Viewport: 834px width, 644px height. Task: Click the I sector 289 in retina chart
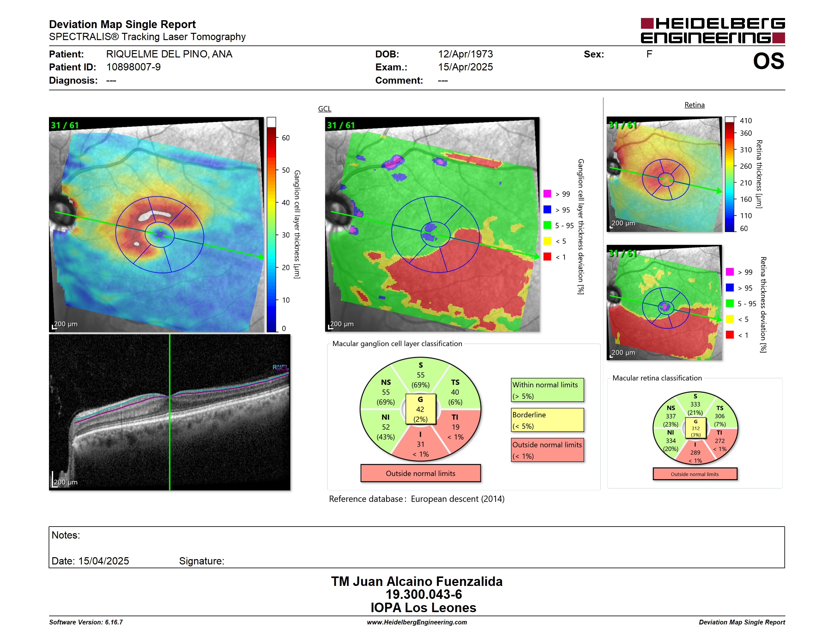pos(695,452)
